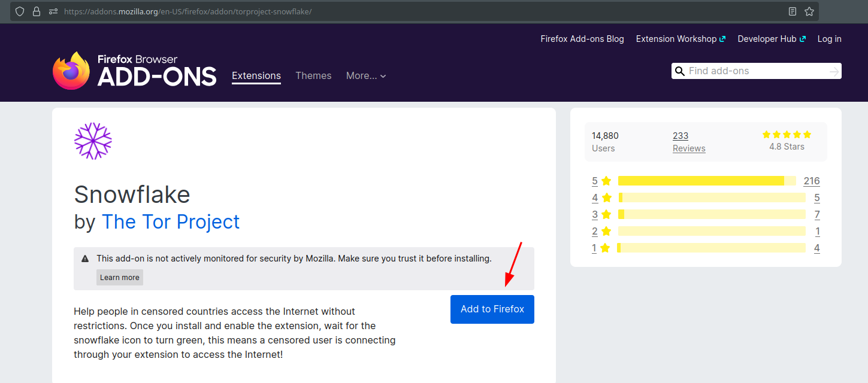Click the external-link icon beside Developer Hub
Viewport: 868px width, 383px height.
pos(803,39)
